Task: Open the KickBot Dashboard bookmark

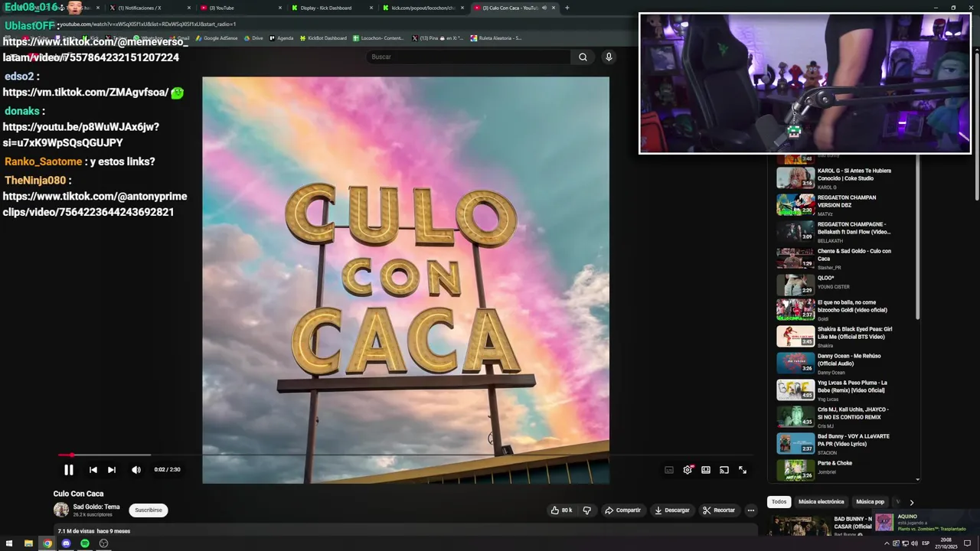Action: [x=323, y=38]
